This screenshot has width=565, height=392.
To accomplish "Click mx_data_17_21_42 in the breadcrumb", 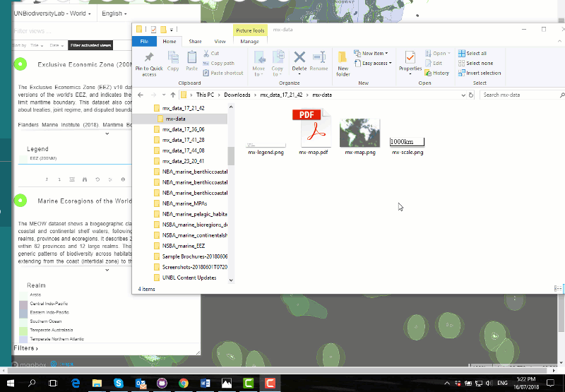I will [x=281, y=95].
